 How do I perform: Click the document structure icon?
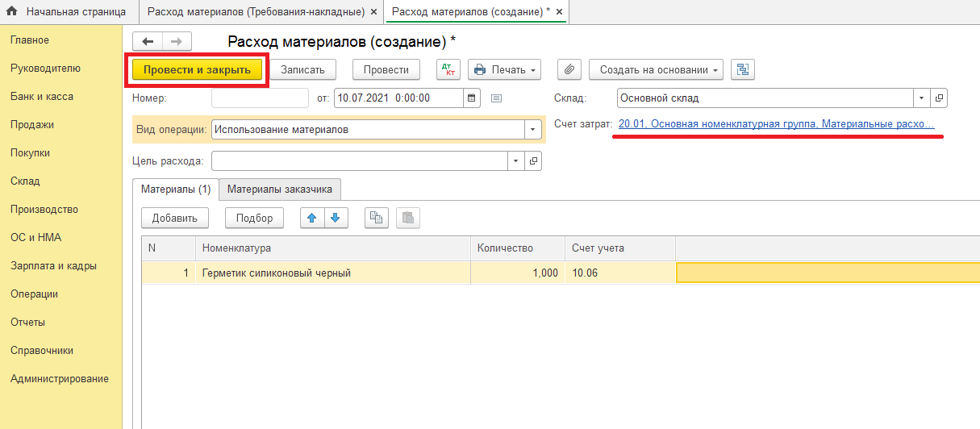[742, 69]
